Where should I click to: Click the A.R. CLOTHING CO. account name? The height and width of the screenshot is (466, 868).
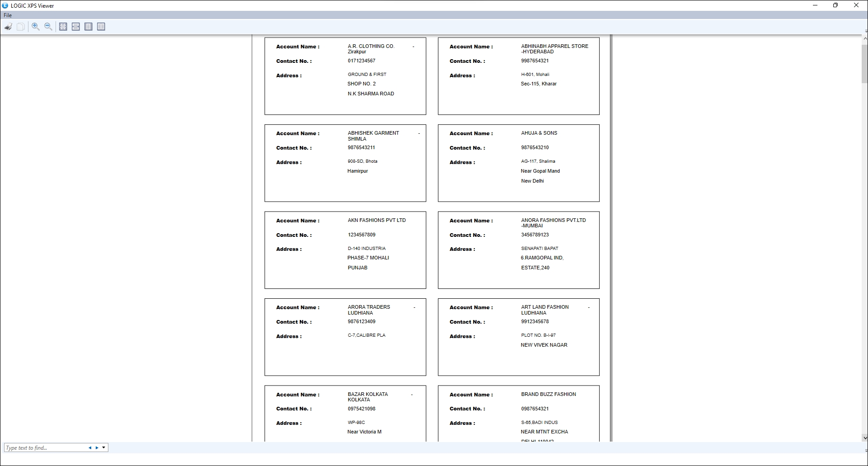(371, 46)
